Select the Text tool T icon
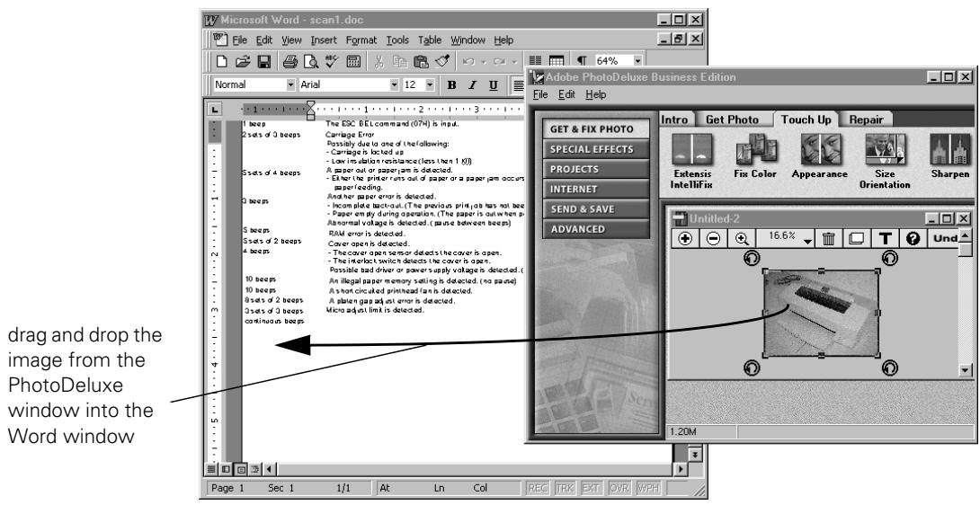Screen dimensions: 980x505 click(885, 238)
